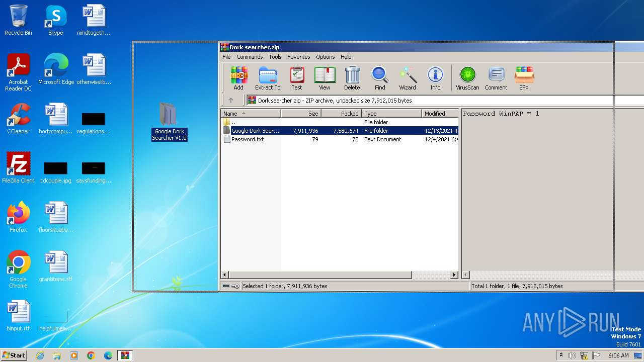The image size is (644, 362).
Task: Click the Info toolbar icon
Action: (435, 78)
